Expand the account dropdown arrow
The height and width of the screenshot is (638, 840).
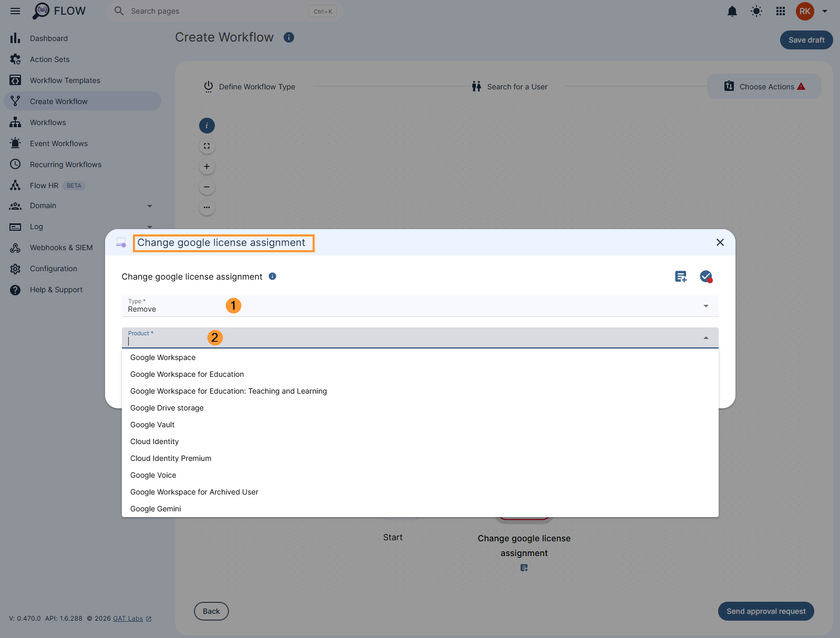(x=825, y=11)
